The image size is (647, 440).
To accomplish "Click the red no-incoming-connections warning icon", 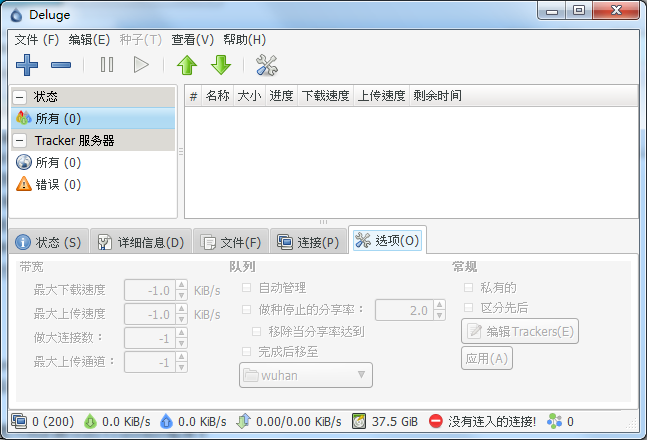I will tap(436, 421).
